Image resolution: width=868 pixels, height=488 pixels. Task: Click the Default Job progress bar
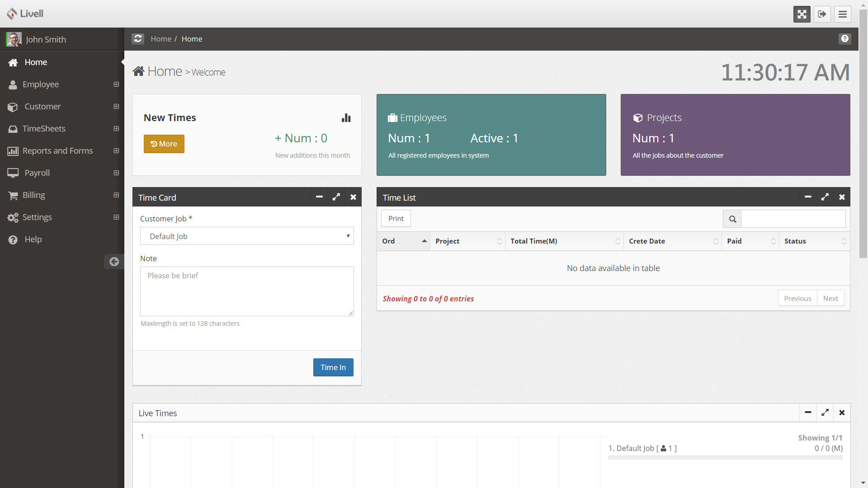[725, 458]
